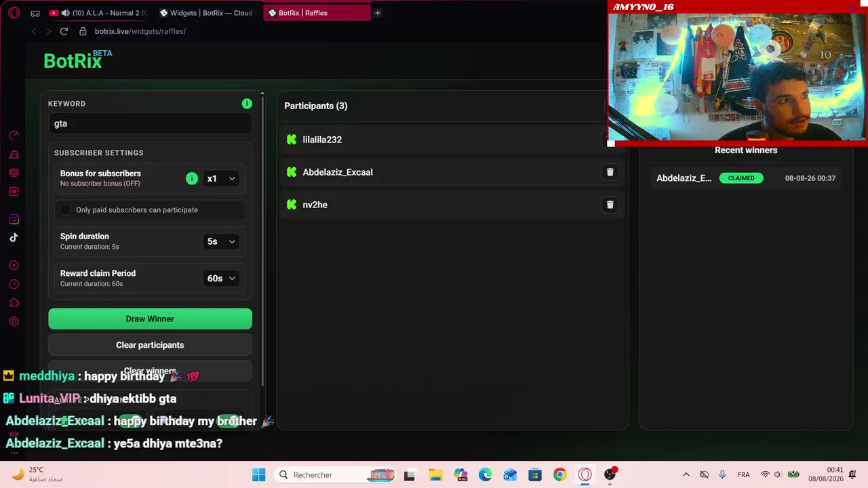Open Task View from taskbar
Screen dimensions: 868x488
[410, 474]
